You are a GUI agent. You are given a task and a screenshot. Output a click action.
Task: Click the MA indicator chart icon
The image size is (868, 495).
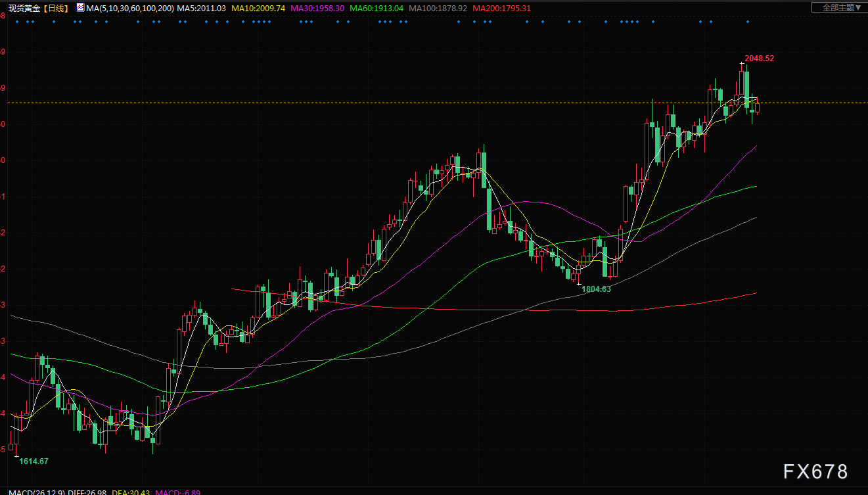tap(80, 8)
